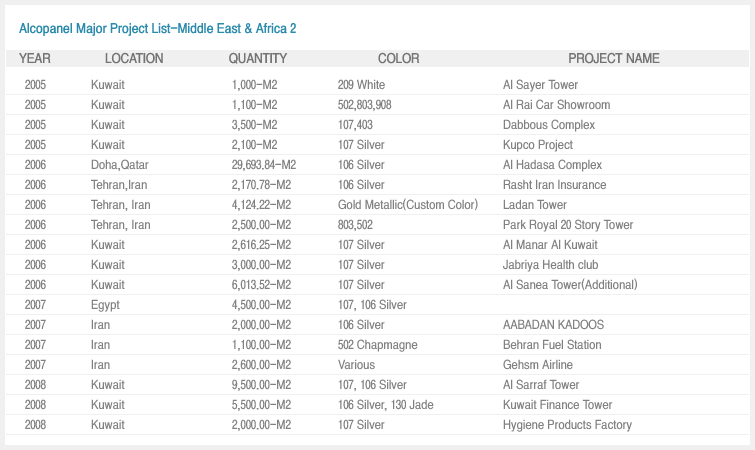Click year '2008' in Hygiene Products Factory row
The width and height of the screenshot is (755, 450).
tap(35, 425)
